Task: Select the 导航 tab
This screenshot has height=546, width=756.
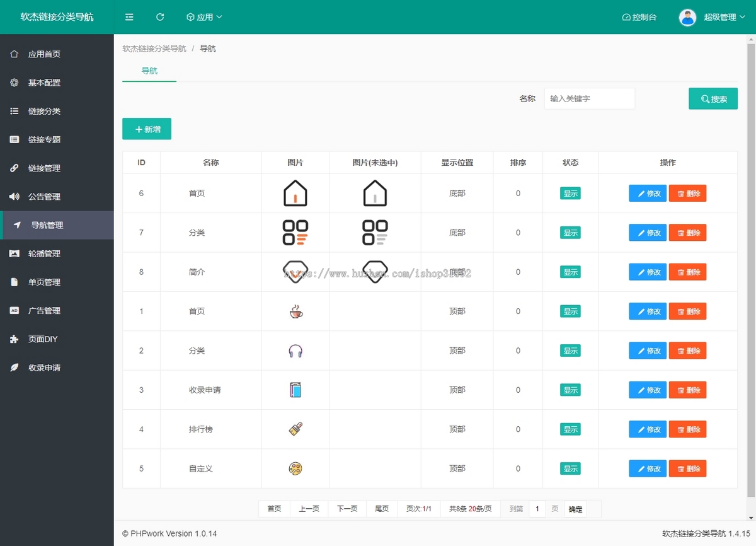Action: [x=149, y=71]
